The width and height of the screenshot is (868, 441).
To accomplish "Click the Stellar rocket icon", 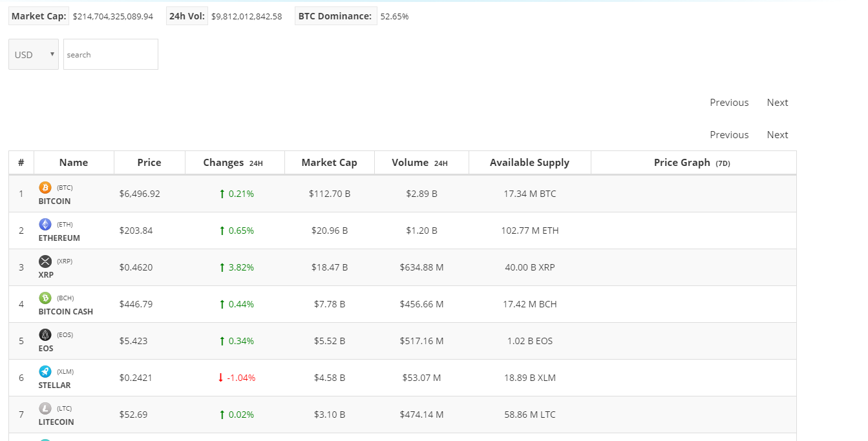I will 45,372.
